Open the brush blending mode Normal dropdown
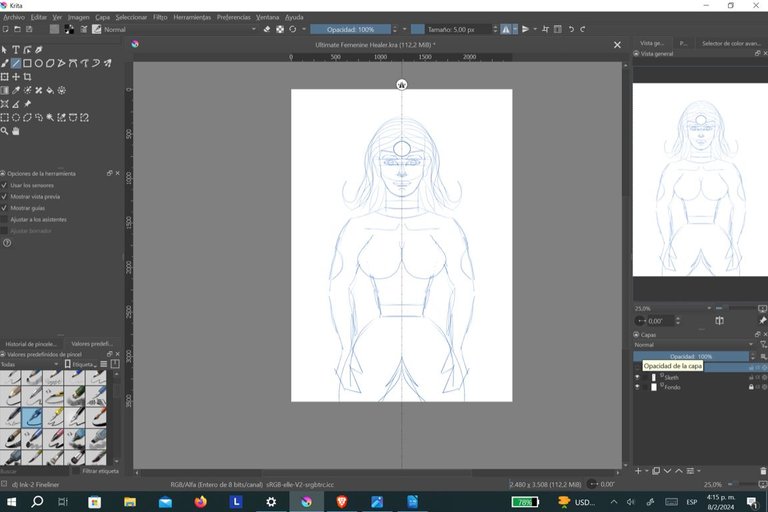 point(180,29)
